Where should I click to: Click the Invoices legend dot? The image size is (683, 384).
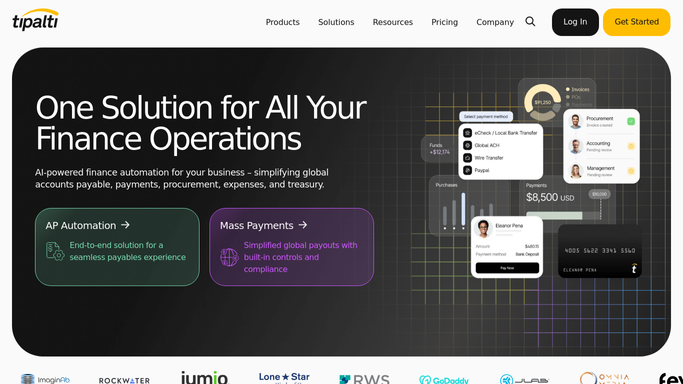[568, 89]
